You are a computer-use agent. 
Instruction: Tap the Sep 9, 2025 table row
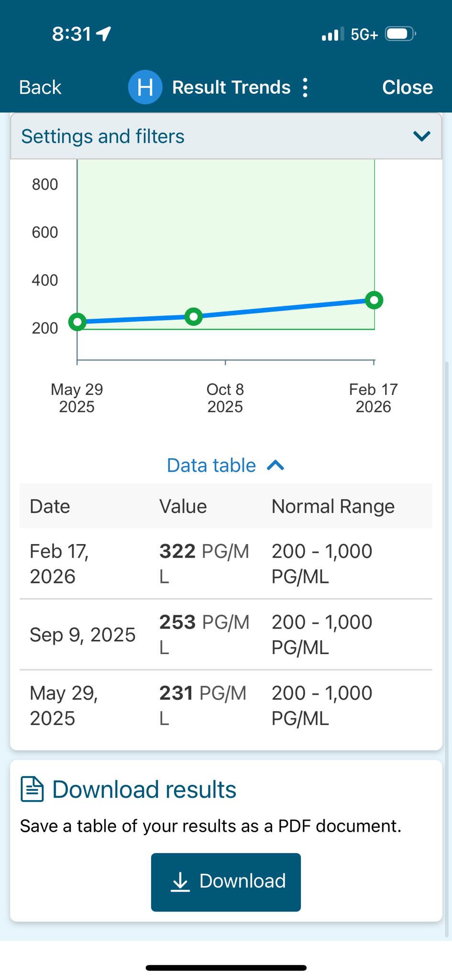226,635
